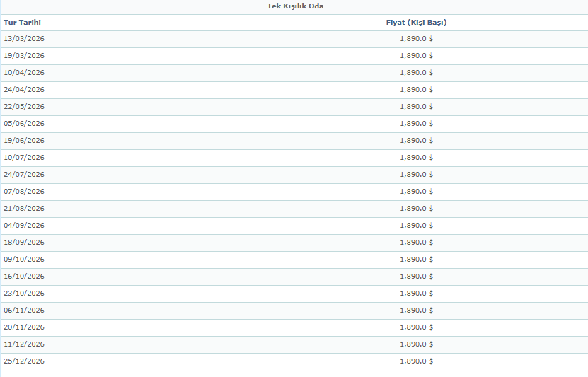Click the "Fiyat (Kişi Başı)" column header

[416, 23]
